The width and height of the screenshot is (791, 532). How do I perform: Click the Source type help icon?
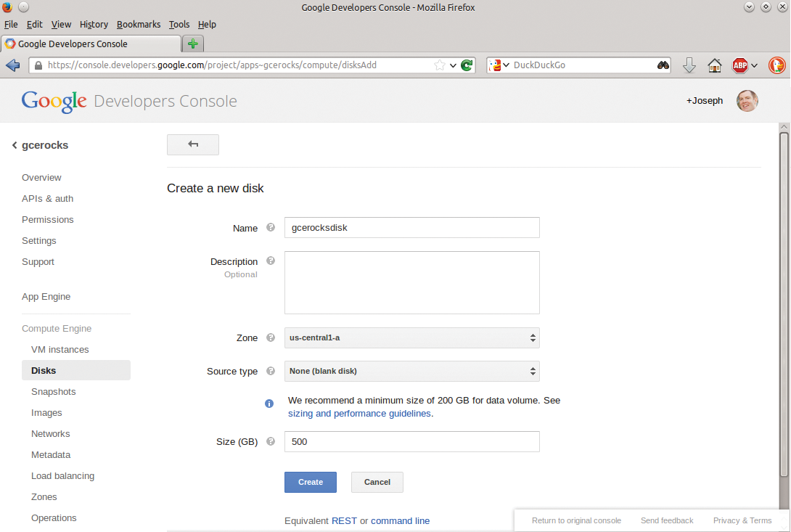(x=271, y=370)
